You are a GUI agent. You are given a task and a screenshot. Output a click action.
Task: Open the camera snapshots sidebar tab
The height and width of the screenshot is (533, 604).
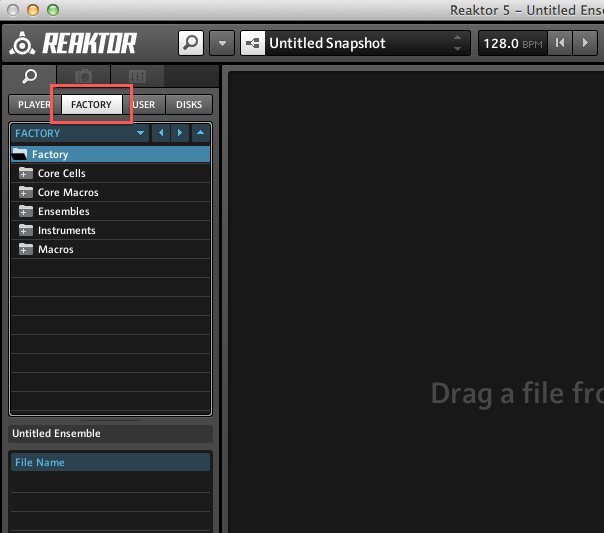tap(84, 76)
